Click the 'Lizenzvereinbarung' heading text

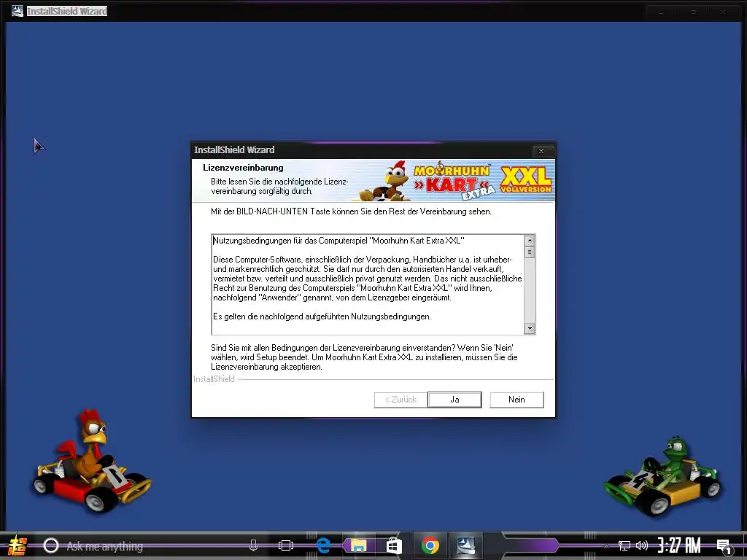(x=243, y=168)
